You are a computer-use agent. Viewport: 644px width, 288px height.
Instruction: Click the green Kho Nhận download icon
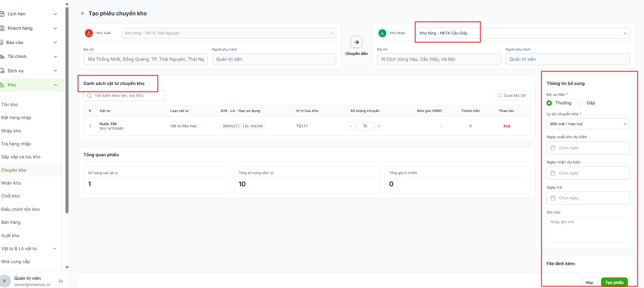coord(382,33)
